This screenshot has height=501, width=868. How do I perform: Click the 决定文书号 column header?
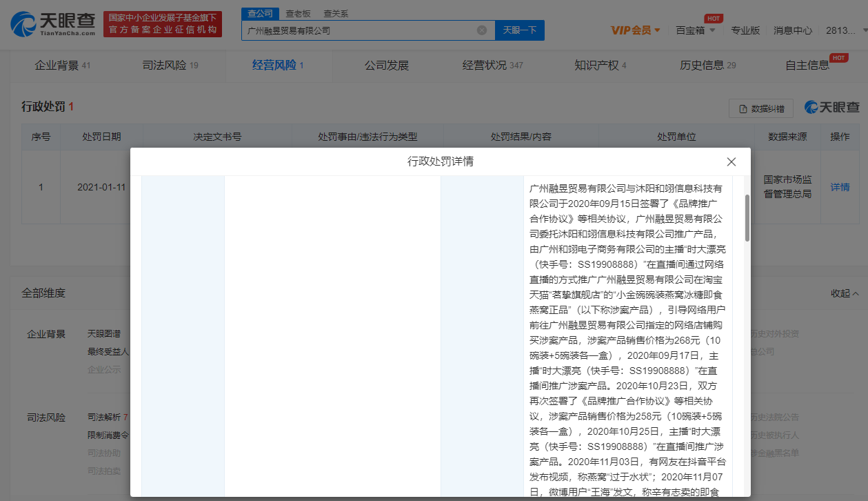pos(218,137)
